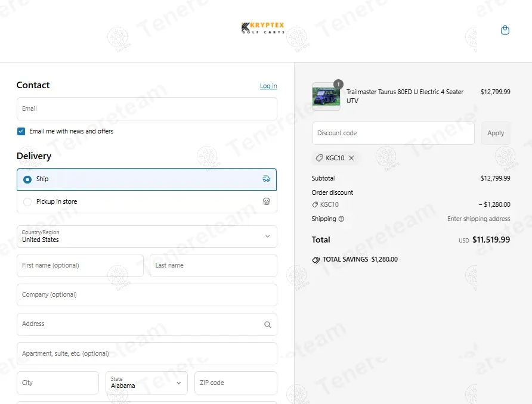The image size is (532, 404).
Task: Click the Trailmaster Taurus UTV product thumbnail
Action: [x=326, y=97]
